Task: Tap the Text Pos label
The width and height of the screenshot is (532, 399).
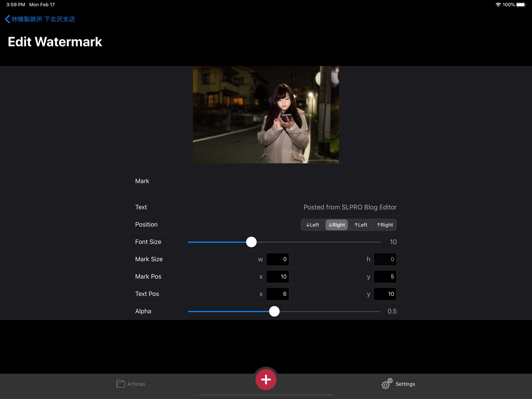Action: 147,294
